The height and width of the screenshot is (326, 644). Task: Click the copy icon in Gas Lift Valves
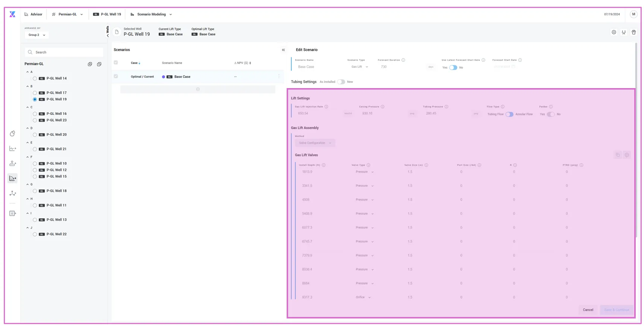pyautogui.click(x=618, y=155)
